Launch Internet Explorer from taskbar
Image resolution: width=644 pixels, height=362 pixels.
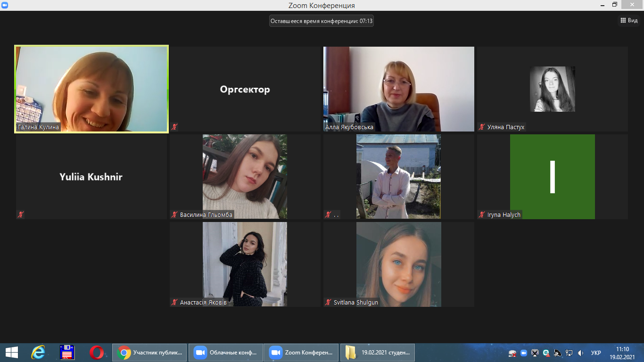[38, 352]
